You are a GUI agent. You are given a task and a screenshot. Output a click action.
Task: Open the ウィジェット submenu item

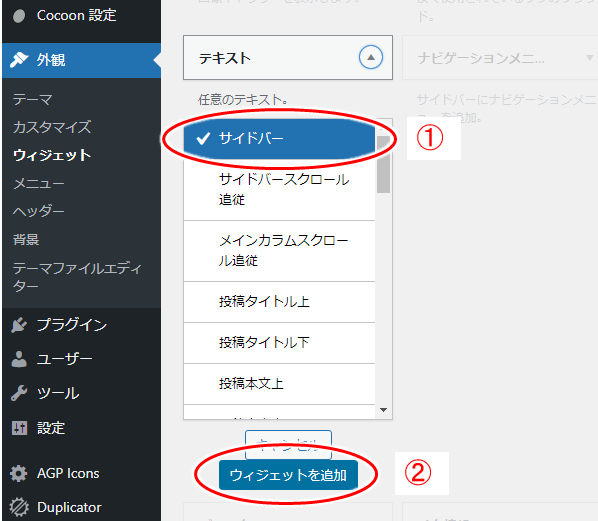[52, 155]
